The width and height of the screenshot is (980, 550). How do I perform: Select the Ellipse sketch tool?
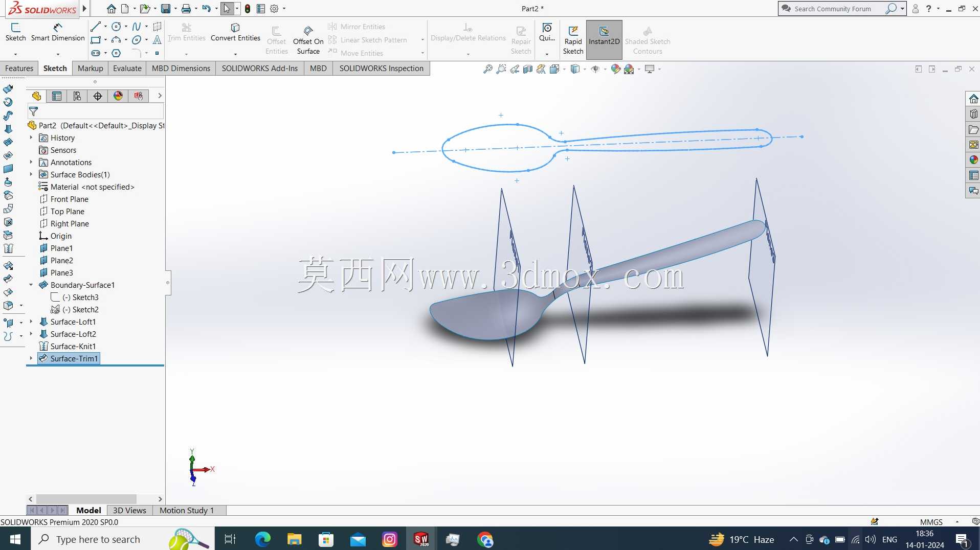[137, 40]
